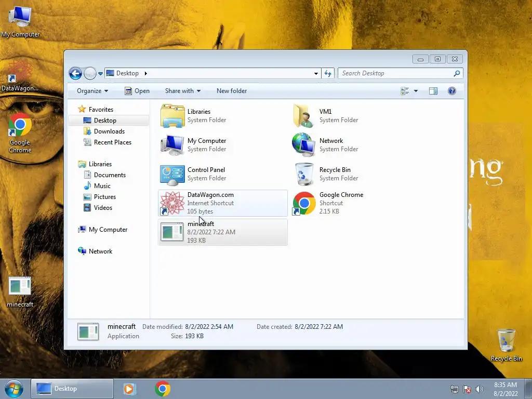Screen dimensions: 532x399
Task: Click the network tray icon
Action: point(454,389)
